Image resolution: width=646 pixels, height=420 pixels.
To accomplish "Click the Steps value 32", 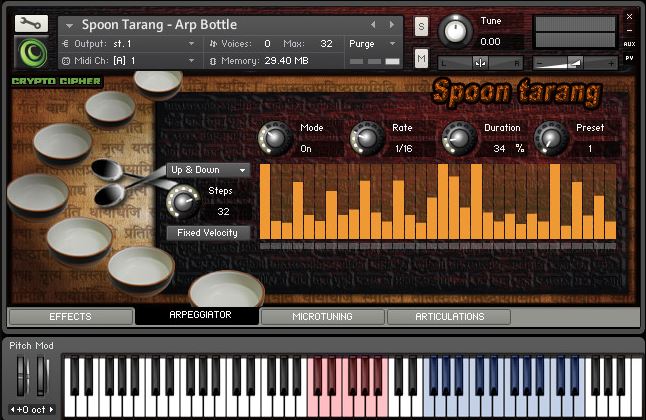I will point(223,211).
